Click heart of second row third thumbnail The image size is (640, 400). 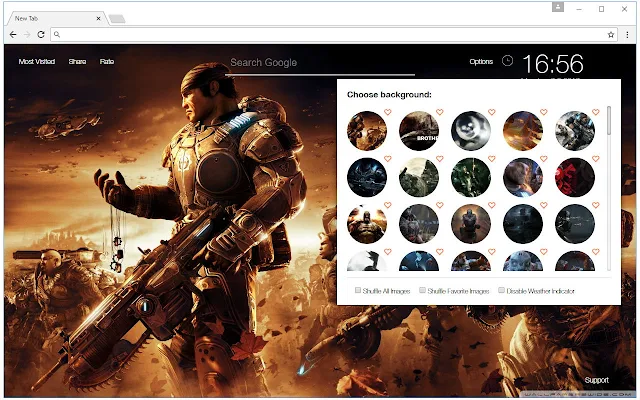click(491, 158)
